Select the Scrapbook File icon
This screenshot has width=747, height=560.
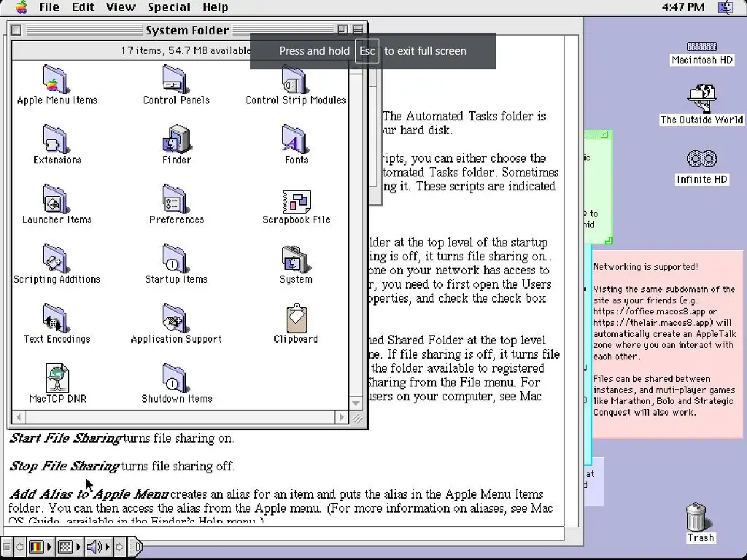tap(296, 202)
